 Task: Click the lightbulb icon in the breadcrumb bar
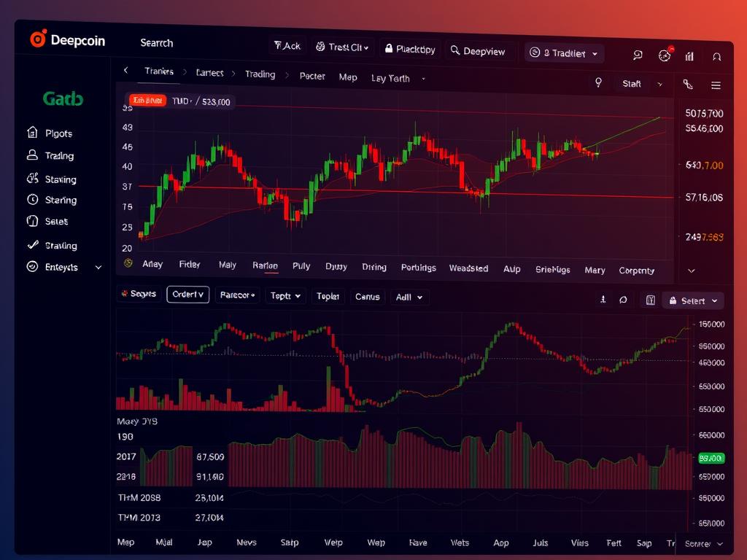[x=598, y=84]
